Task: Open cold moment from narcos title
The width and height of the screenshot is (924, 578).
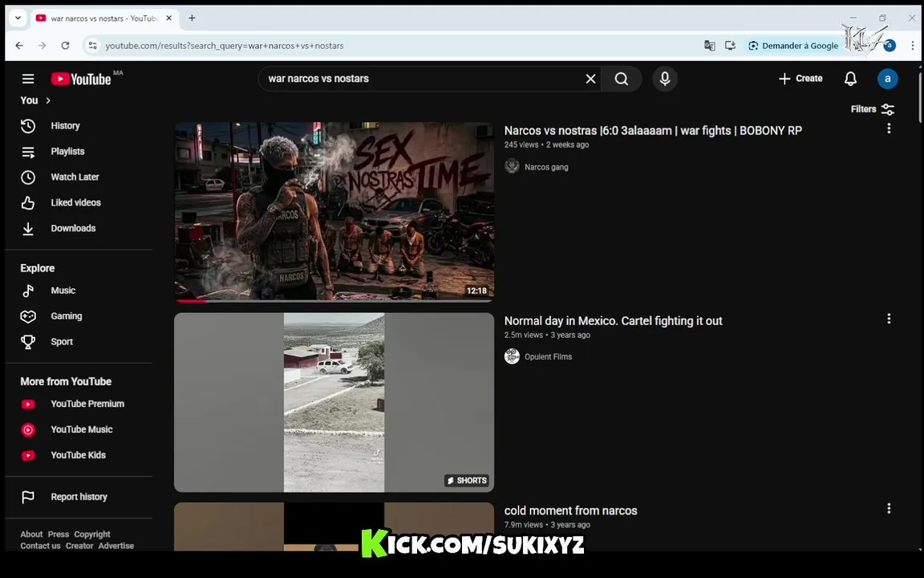Action: pos(570,511)
